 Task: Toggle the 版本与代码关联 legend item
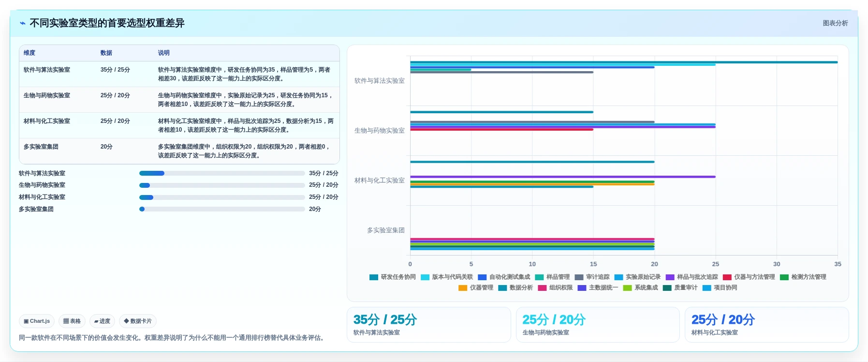pos(447,277)
